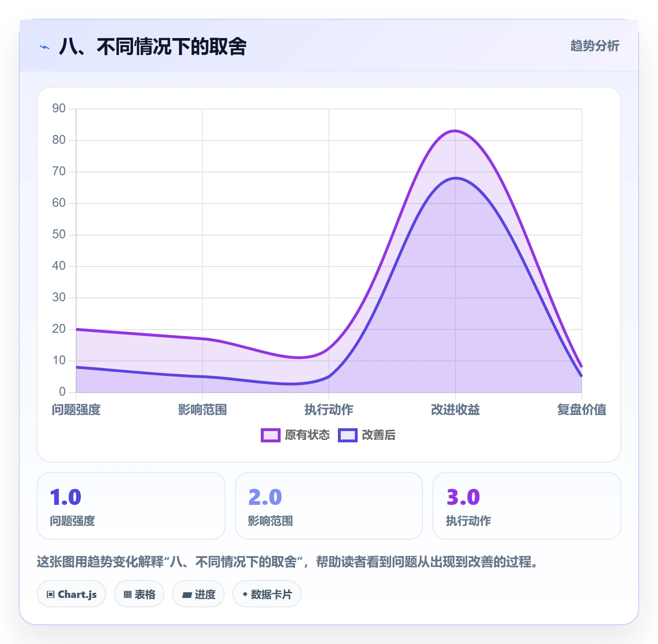Click the lightning icon beside the title
The height and width of the screenshot is (644, 658).
[x=45, y=47]
